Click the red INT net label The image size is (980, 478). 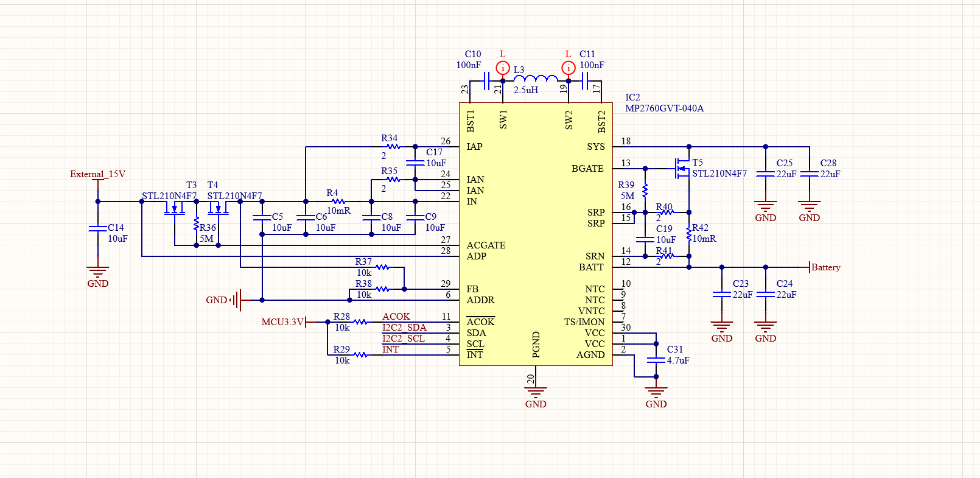pos(390,350)
